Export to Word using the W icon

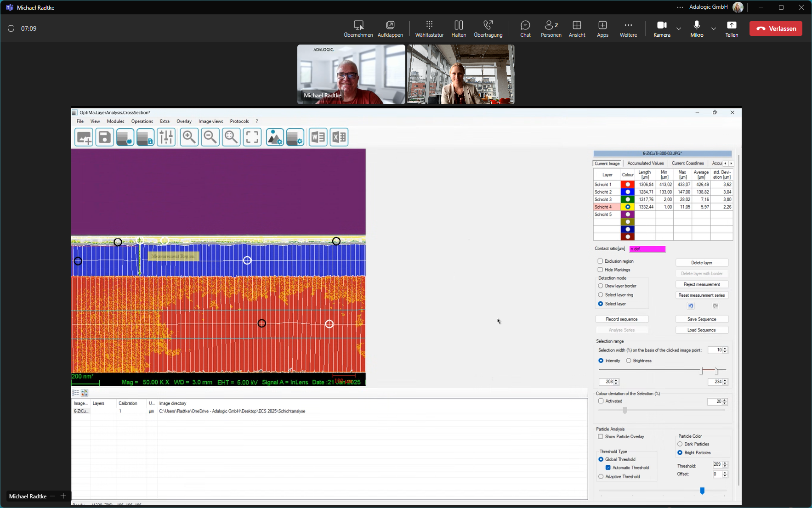tap(318, 137)
